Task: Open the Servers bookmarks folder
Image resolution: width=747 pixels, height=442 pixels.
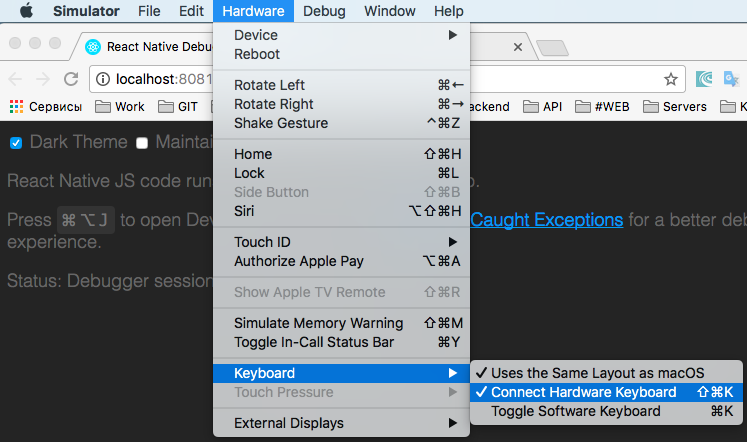Action: point(675,107)
